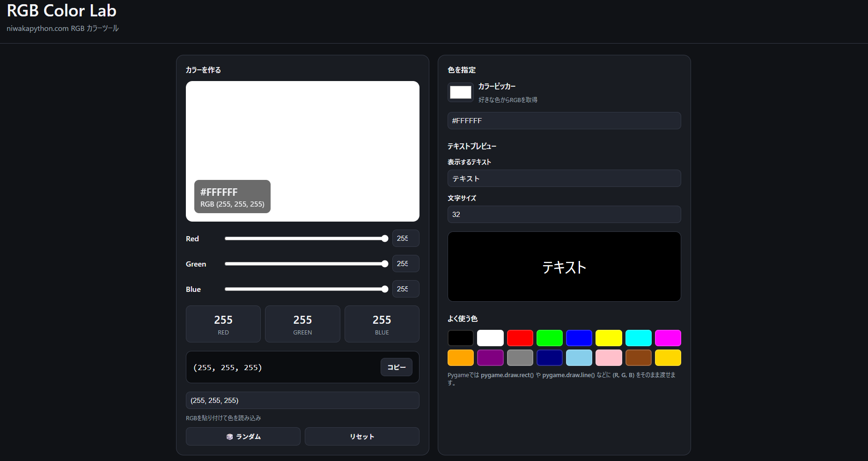Click the 255 GREEN value card
Viewport: 868px width, 461px height.
click(302, 324)
